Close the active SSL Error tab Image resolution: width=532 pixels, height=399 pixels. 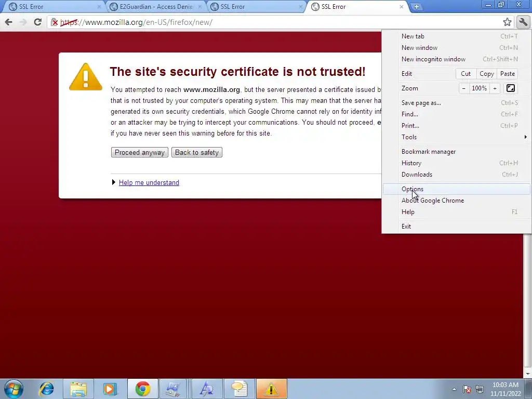pos(402,6)
